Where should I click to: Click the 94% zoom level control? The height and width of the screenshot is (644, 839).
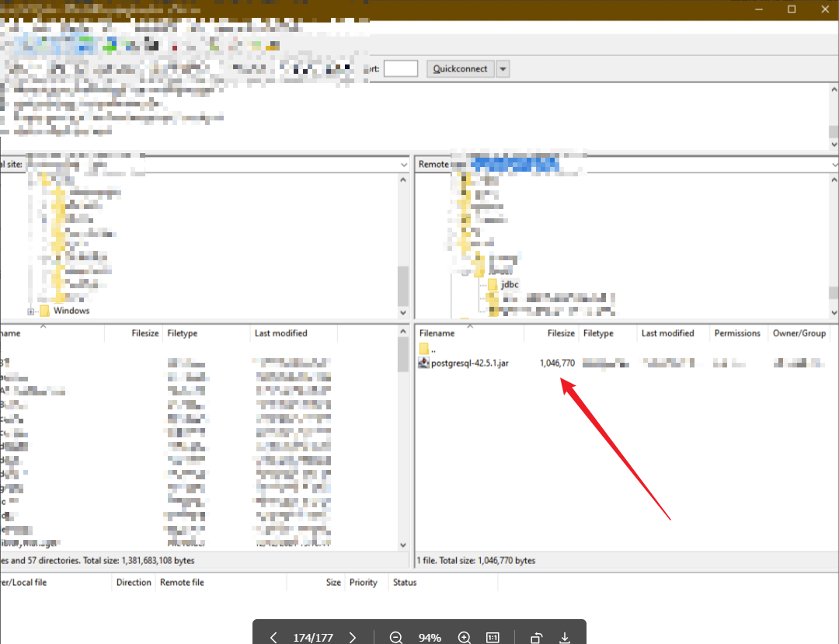coord(430,637)
